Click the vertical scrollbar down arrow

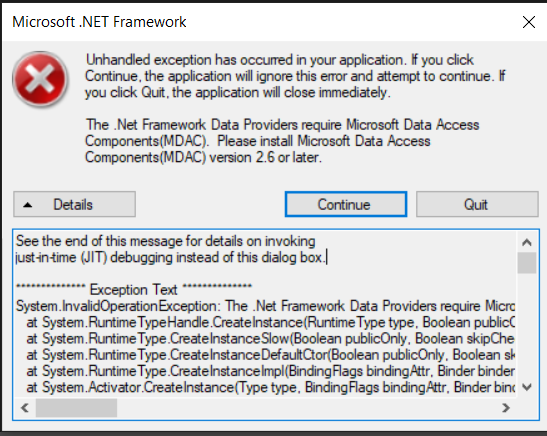527,387
